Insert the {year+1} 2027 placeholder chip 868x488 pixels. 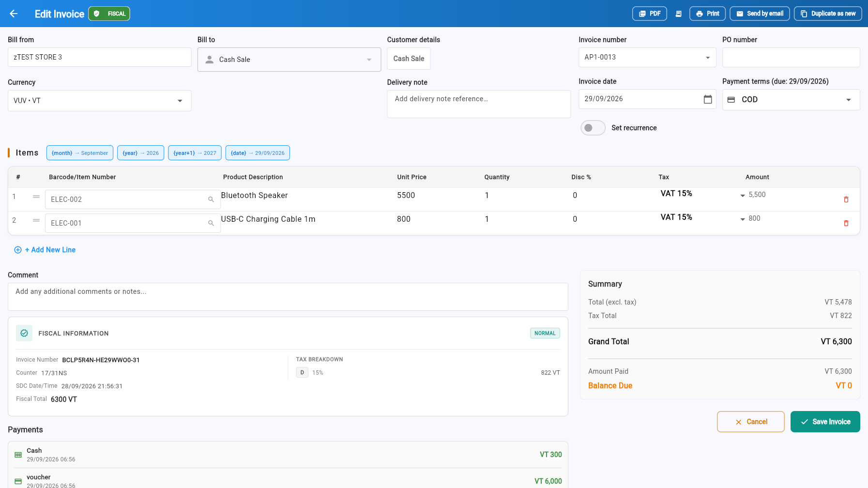(x=195, y=153)
